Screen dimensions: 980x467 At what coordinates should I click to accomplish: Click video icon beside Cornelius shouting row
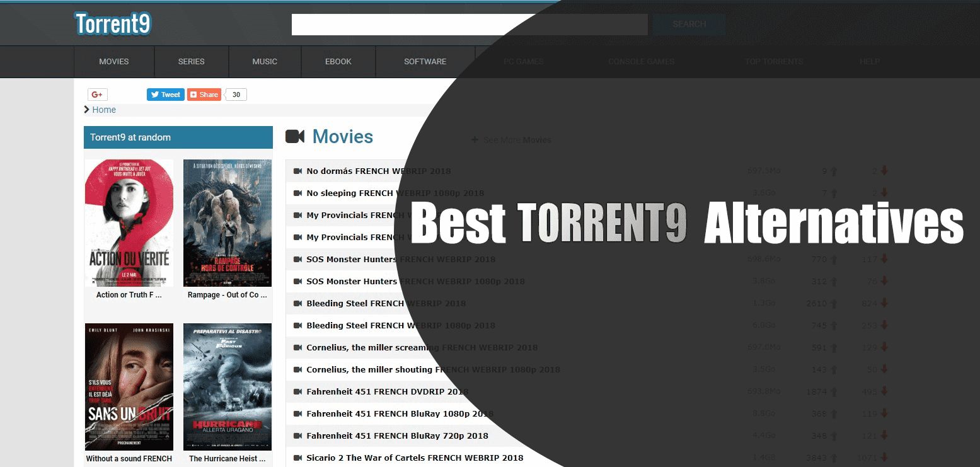[x=298, y=369]
